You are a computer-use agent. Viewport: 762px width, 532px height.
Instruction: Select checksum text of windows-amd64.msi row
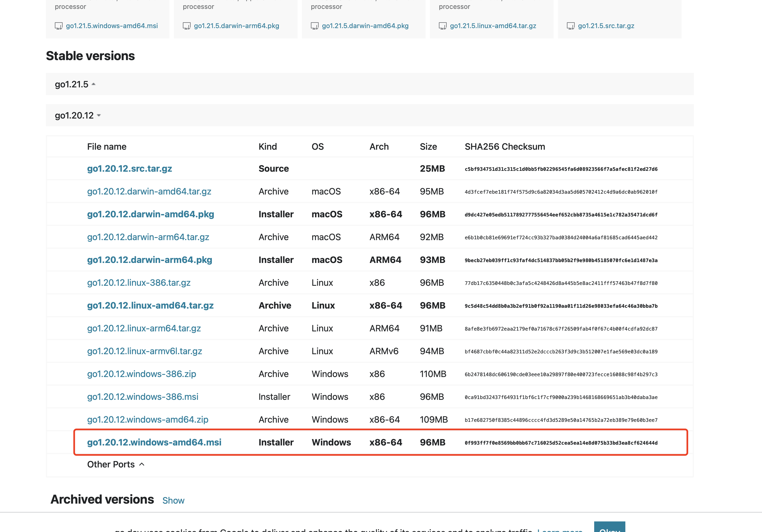pos(561,443)
